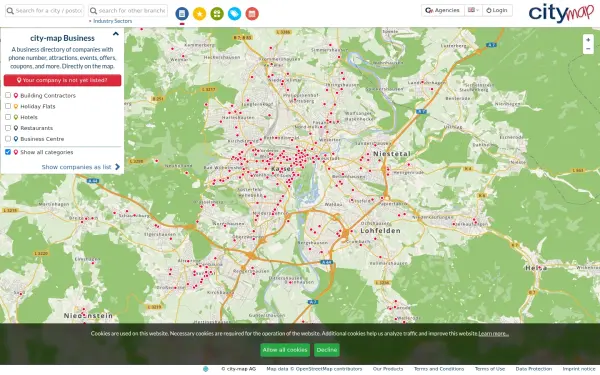The height and width of the screenshot is (375, 600).
Task: Click the A 44 highway shield near Lohfelden
Action: coord(326,262)
